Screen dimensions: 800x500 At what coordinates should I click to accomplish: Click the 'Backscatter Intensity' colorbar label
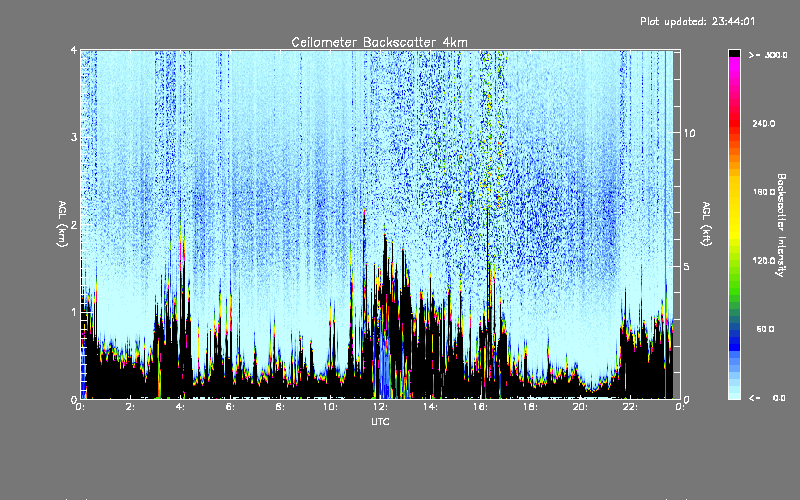point(781,225)
